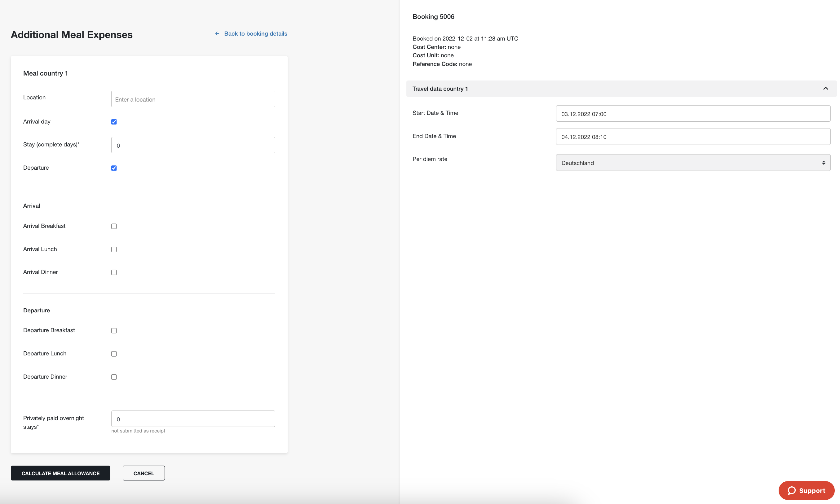Click the checkbox icon next to Departure

click(113, 168)
